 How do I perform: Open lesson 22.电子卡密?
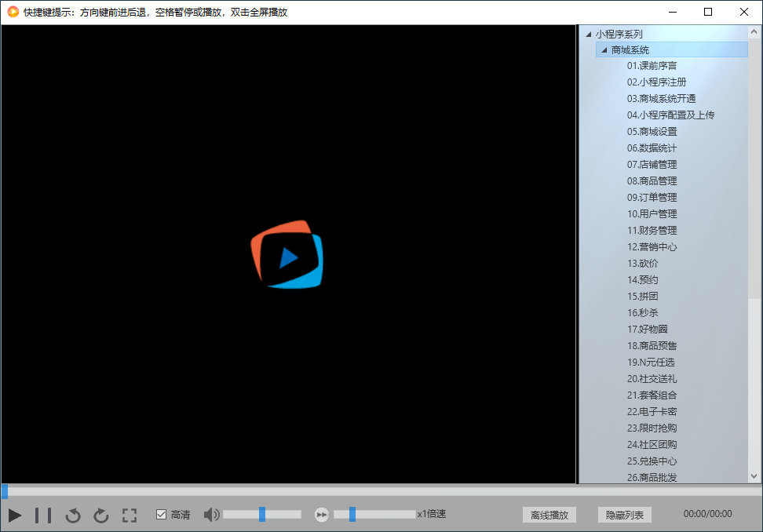652,413
